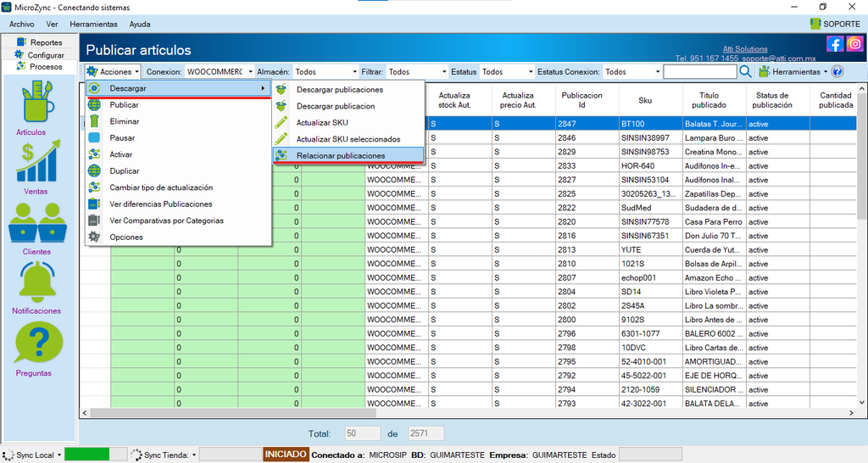Viewport: 868px width, 463px height.
Task: Click the Sync Local spinner icon
Action: point(8,455)
